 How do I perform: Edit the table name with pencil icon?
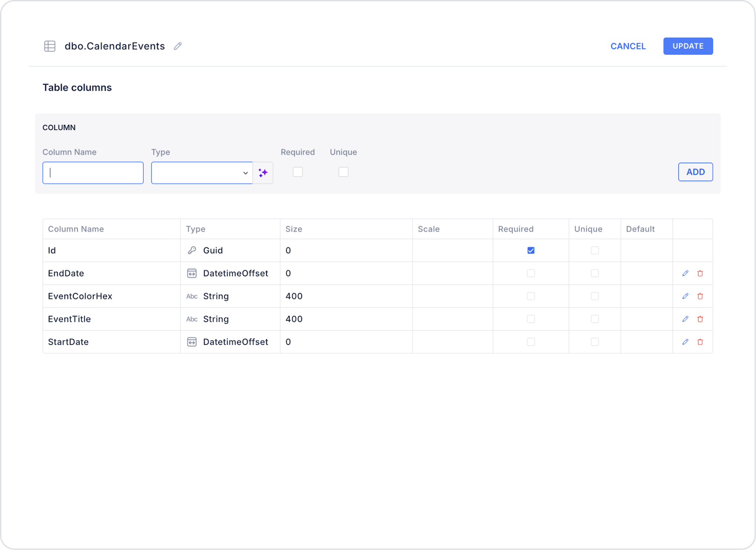tap(178, 46)
